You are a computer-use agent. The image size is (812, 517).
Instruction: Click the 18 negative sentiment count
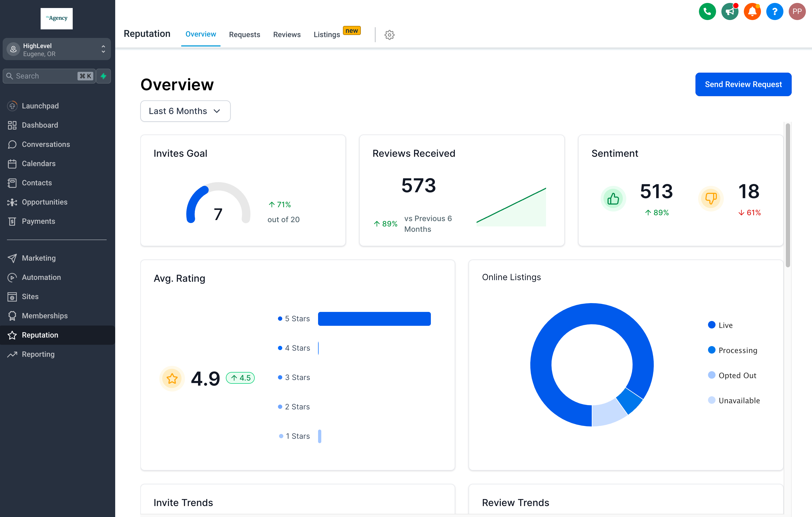pyautogui.click(x=749, y=191)
